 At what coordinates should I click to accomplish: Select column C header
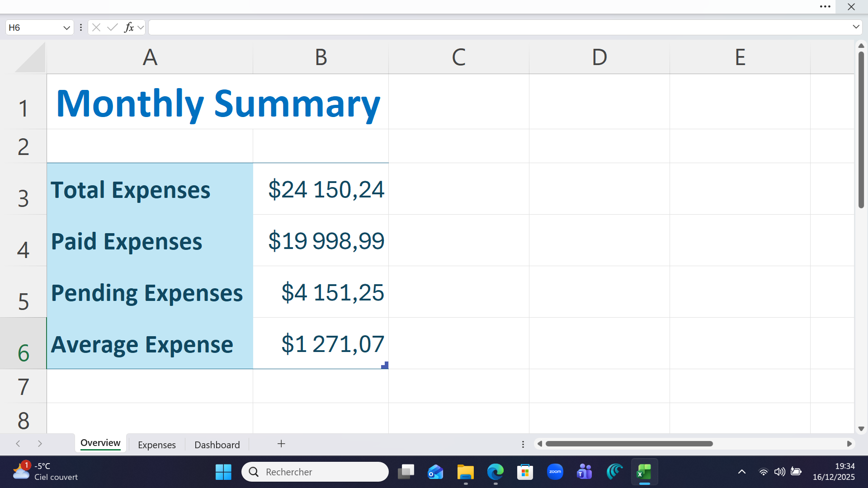[458, 57]
